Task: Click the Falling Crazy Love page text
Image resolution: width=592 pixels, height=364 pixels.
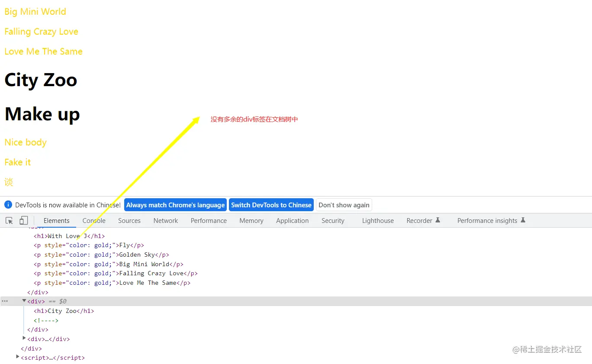Action: coord(41,32)
